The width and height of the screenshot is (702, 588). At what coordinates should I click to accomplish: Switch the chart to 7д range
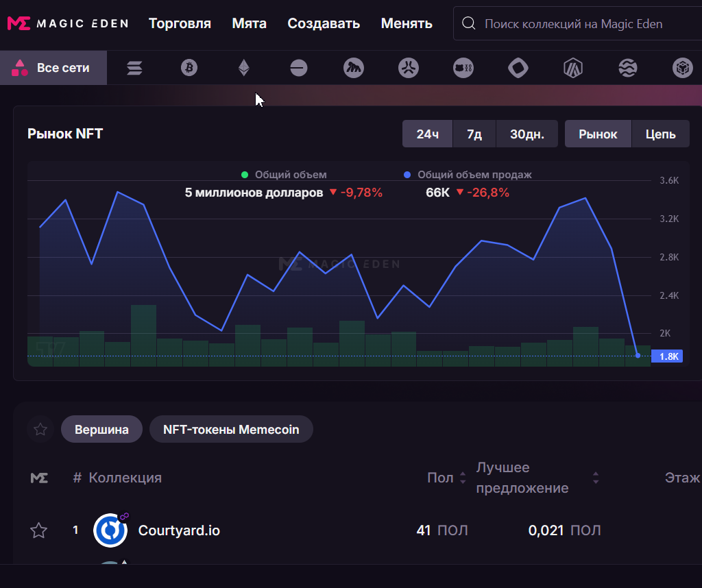pyautogui.click(x=474, y=134)
